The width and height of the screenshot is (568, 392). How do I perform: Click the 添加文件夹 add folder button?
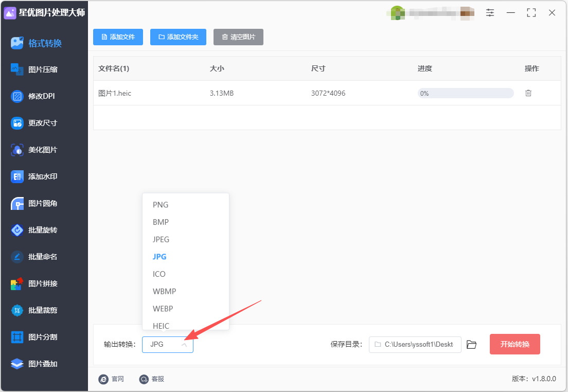[x=178, y=37]
